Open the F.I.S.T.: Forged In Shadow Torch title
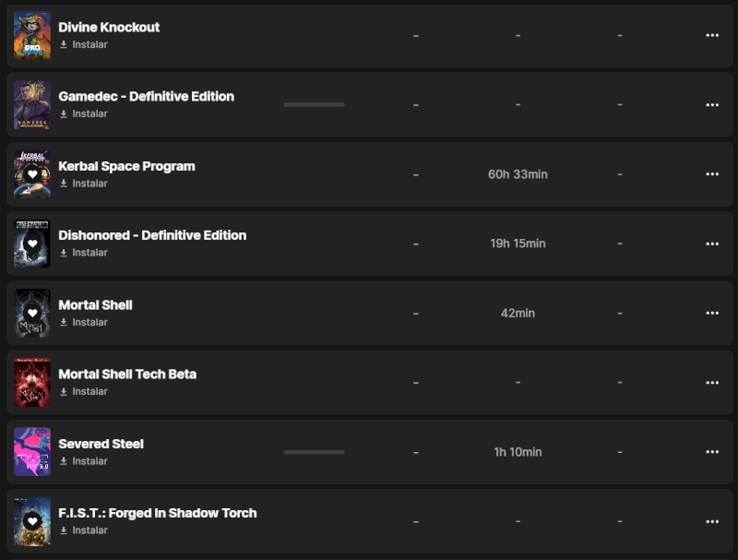Image resolution: width=738 pixels, height=560 pixels. [x=158, y=513]
